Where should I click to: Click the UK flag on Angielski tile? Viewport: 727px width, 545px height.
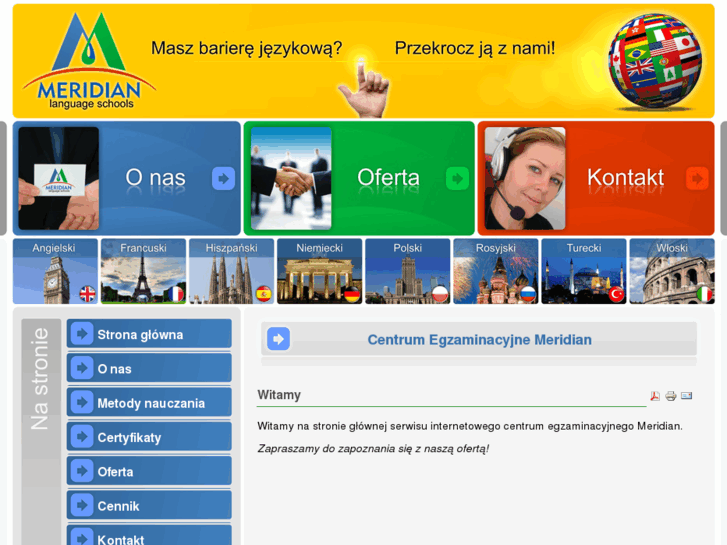(87, 294)
